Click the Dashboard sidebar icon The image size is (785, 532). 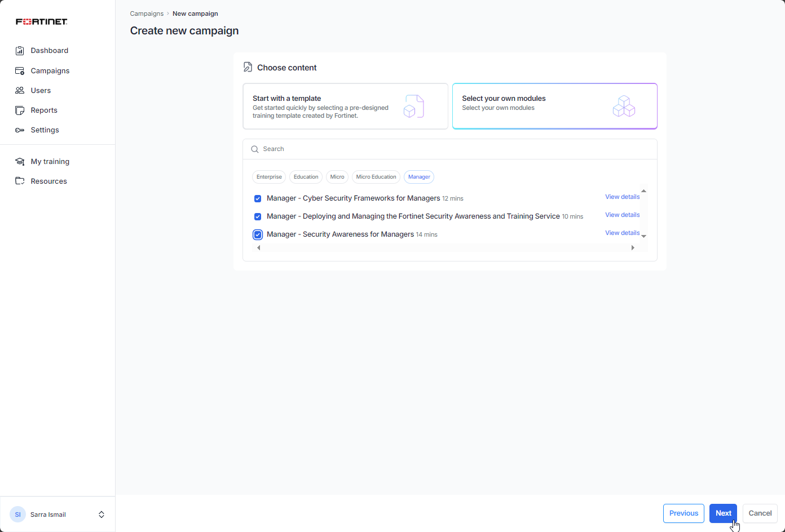point(20,51)
